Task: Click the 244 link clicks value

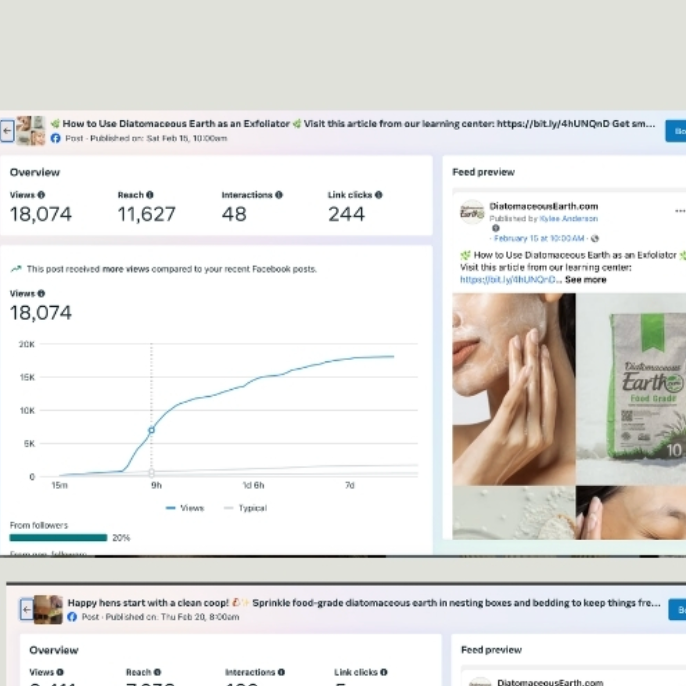Action: coord(346,214)
